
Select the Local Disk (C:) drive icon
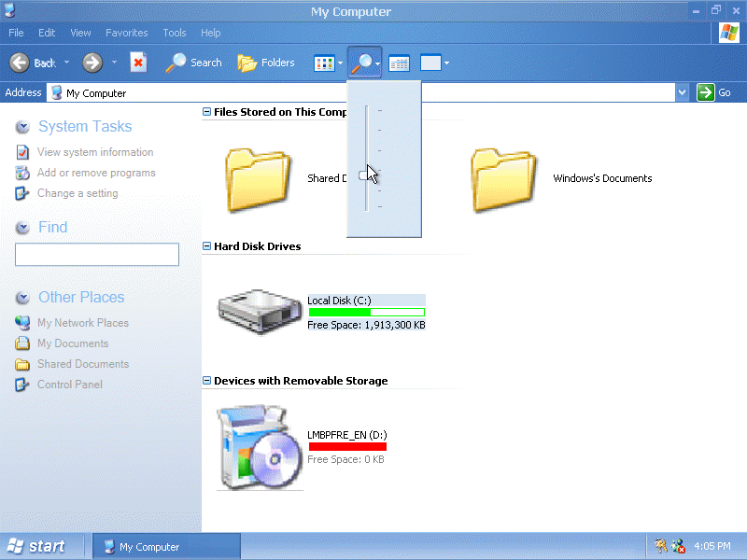(x=260, y=312)
